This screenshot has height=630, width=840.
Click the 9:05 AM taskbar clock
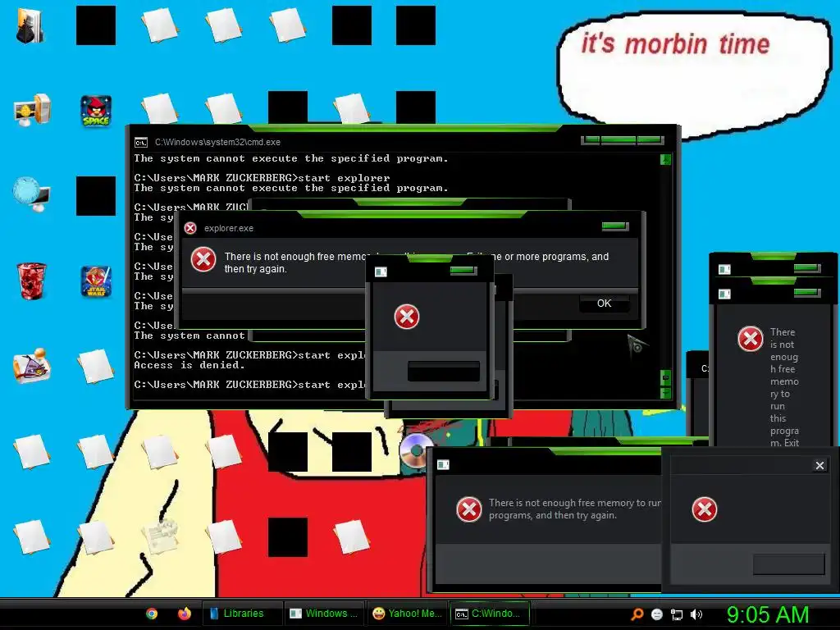click(x=768, y=614)
